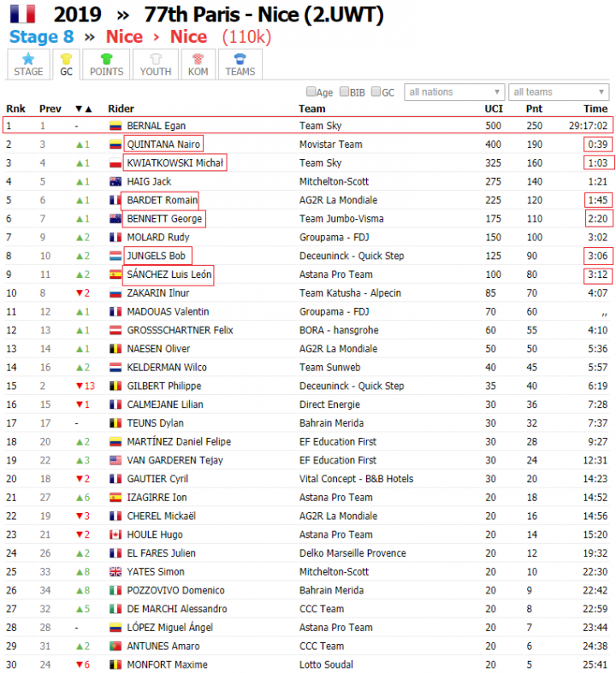Tick the BIB checkbox
616x673 pixels.
344,92
